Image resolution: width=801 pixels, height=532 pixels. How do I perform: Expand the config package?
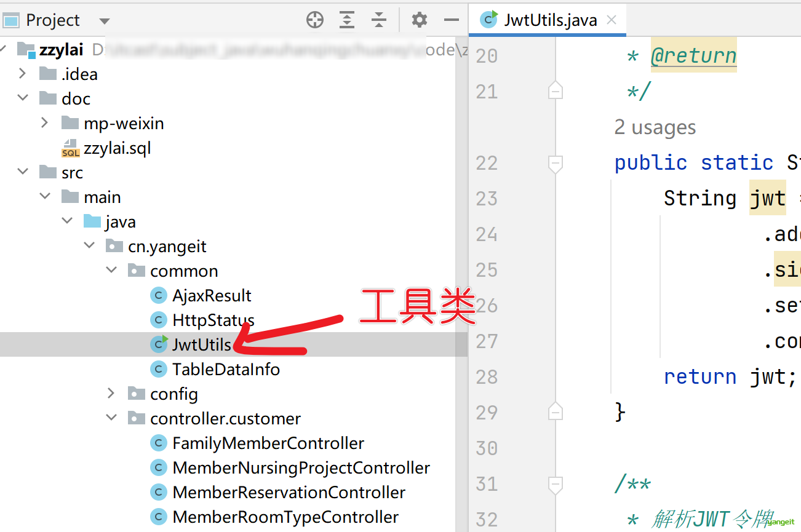point(111,394)
